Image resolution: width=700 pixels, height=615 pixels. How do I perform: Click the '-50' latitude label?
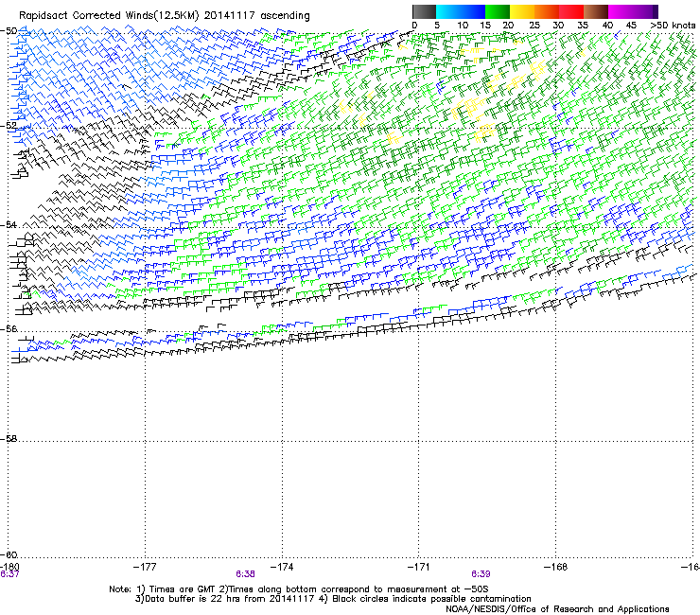click(x=9, y=31)
